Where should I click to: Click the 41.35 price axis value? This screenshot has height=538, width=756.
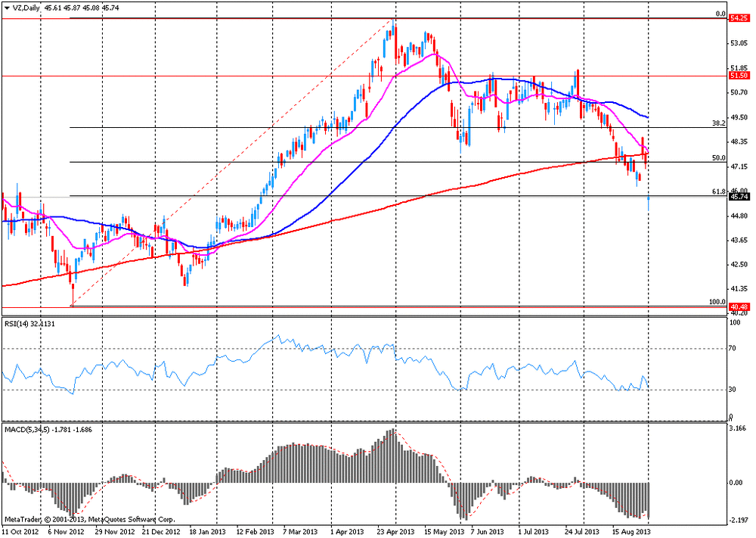coord(739,289)
